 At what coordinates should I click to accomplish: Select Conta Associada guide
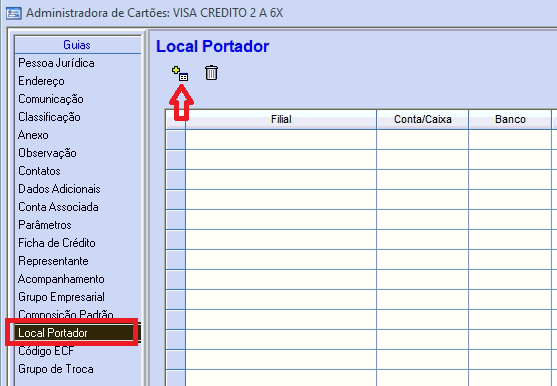coord(58,207)
